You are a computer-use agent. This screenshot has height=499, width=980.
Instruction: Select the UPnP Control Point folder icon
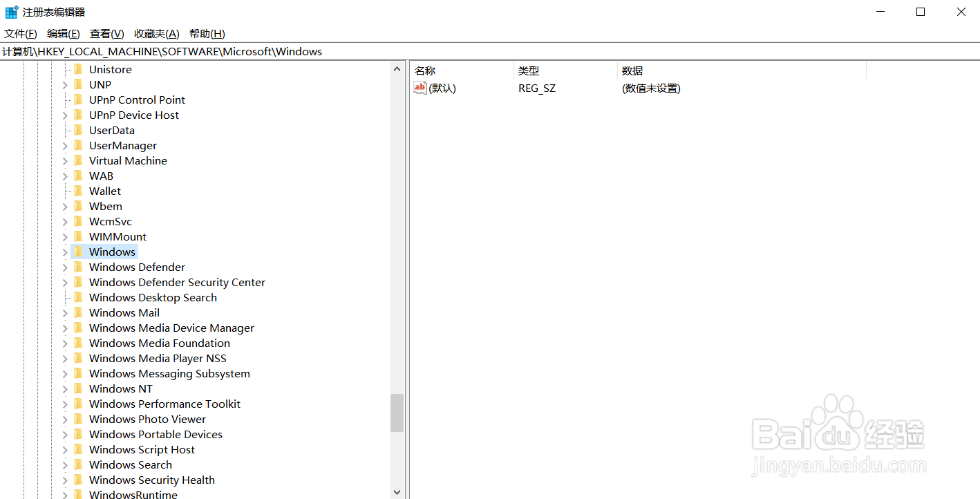pyautogui.click(x=78, y=100)
